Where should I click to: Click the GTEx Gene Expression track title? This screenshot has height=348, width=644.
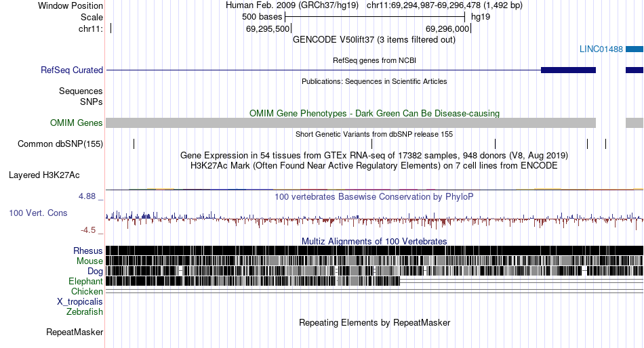(374, 156)
